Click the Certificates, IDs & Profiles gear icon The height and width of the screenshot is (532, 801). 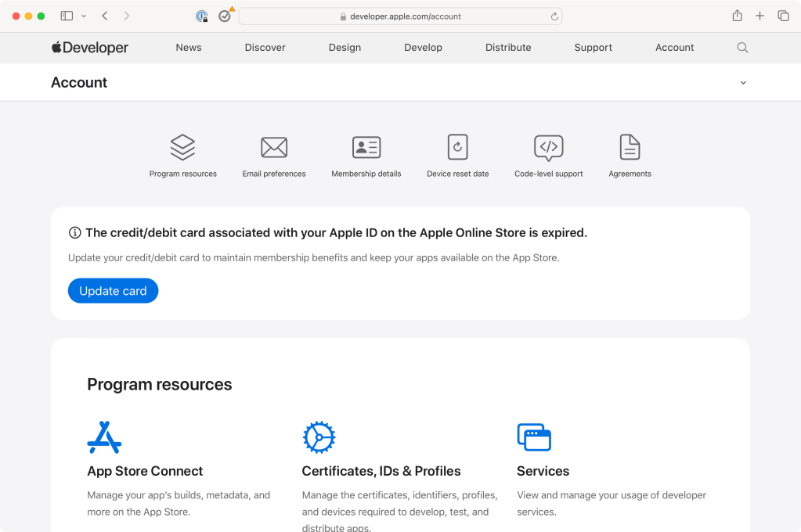[319, 437]
